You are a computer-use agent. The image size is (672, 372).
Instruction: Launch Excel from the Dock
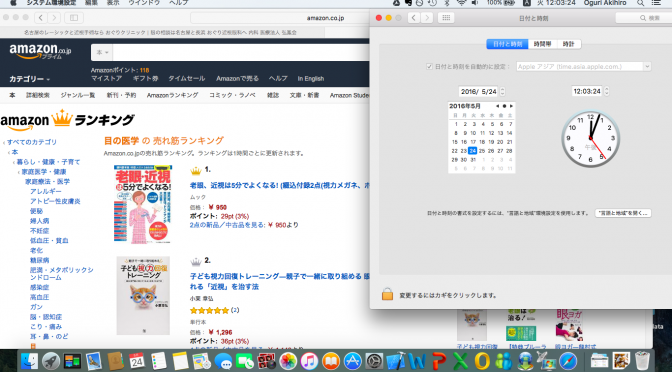coord(460,361)
